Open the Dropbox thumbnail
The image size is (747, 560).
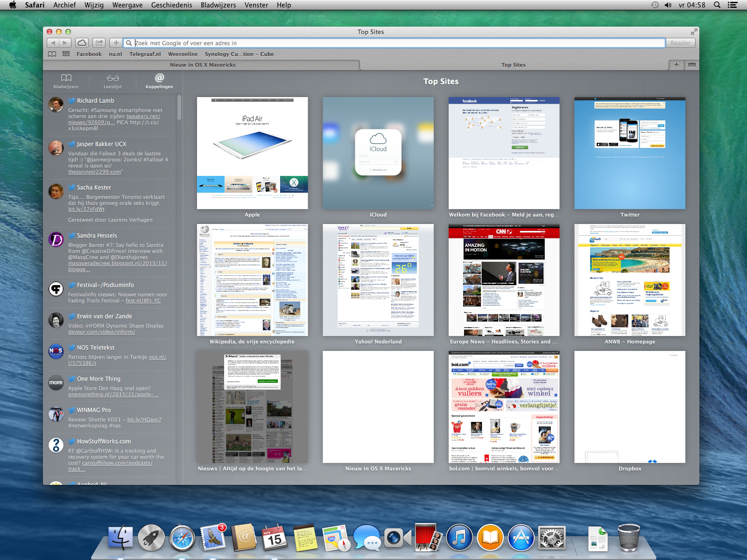coord(630,407)
